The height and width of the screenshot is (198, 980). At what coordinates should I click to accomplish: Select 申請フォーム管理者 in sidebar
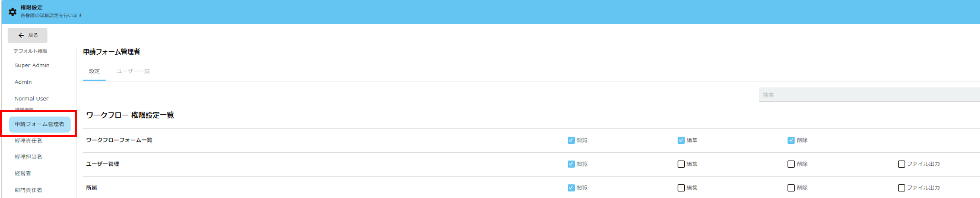pyautogui.click(x=40, y=124)
